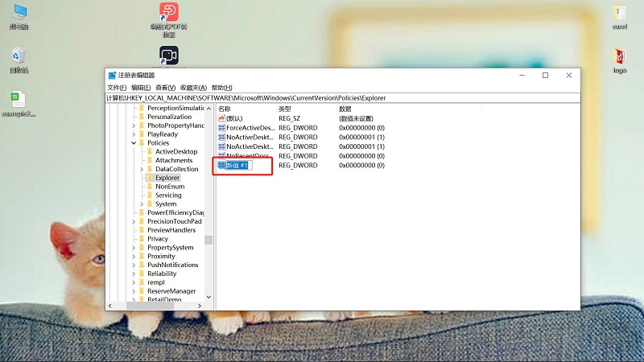Click the NoRecentDocs value icon
Viewport: 644px width, 362px height.
221,155
